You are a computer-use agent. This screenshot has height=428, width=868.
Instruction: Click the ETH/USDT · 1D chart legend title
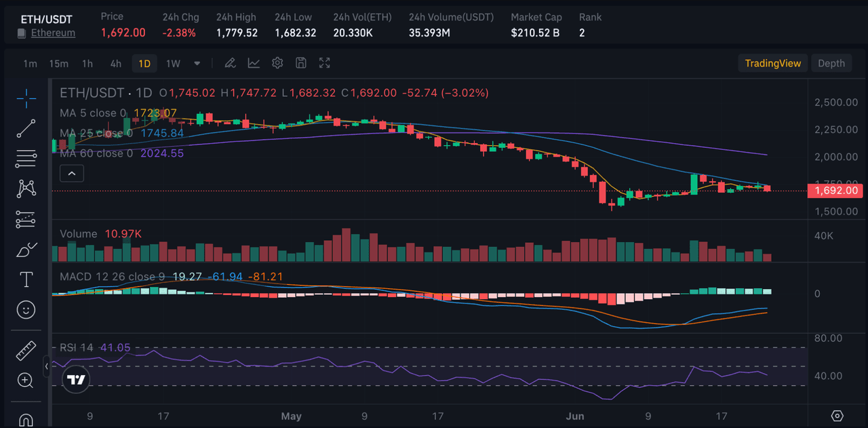(x=106, y=92)
